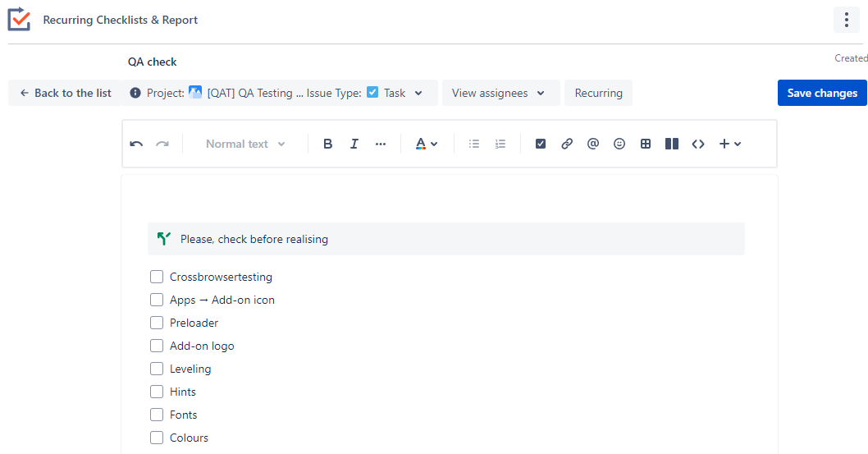Open the Project and Issue Type dropdown

pyautogui.click(x=280, y=93)
